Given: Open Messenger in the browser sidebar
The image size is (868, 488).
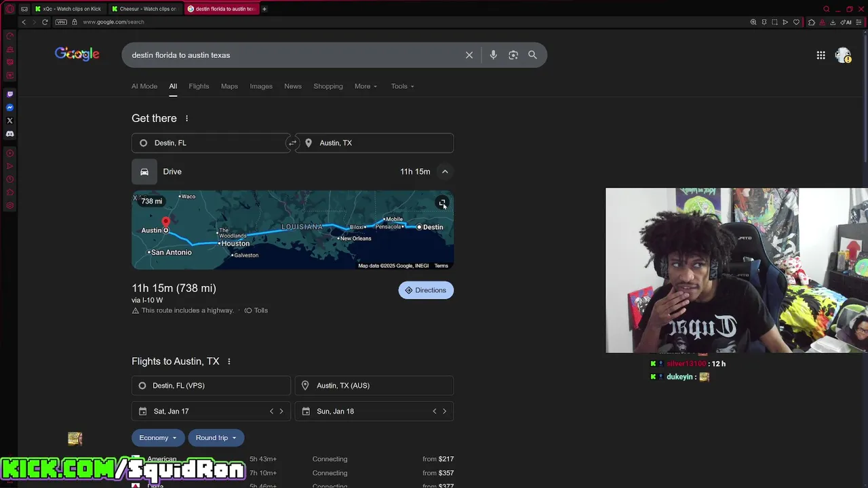Looking at the screenshot, I should [9, 107].
